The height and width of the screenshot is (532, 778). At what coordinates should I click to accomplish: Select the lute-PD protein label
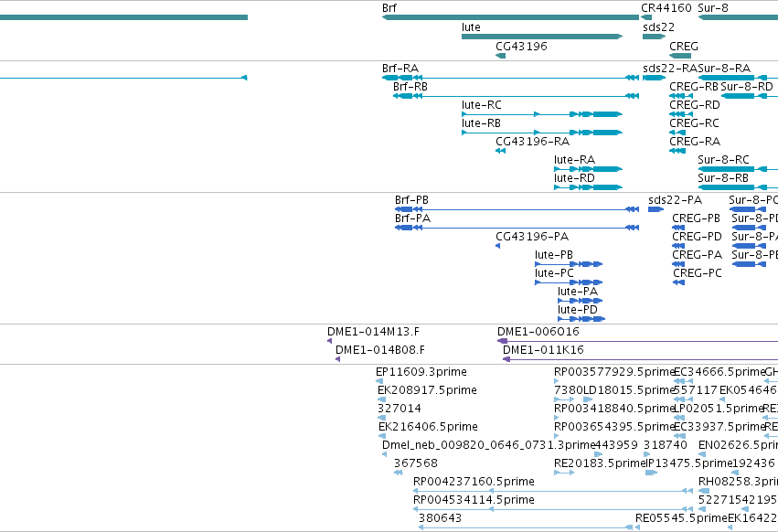pos(578,311)
